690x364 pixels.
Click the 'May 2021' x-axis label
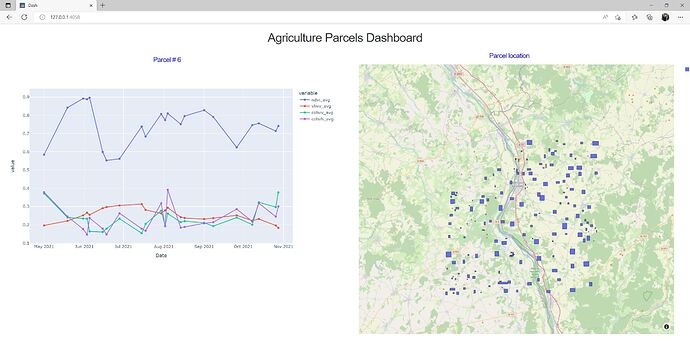point(44,246)
